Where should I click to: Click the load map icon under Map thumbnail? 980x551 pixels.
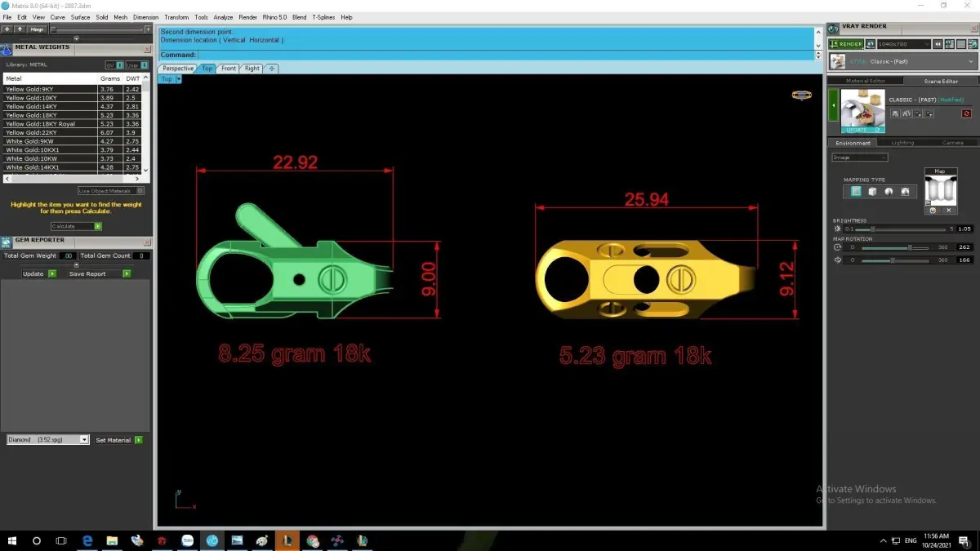pyautogui.click(x=933, y=211)
